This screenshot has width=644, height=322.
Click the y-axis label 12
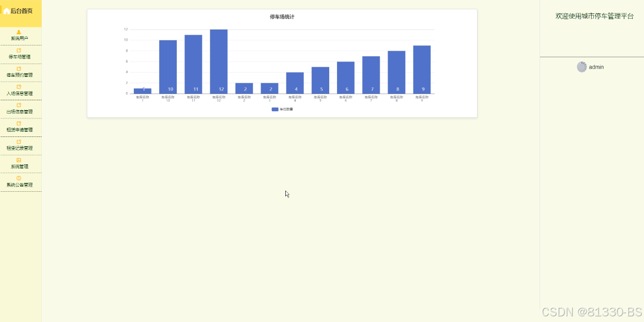point(126,29)
